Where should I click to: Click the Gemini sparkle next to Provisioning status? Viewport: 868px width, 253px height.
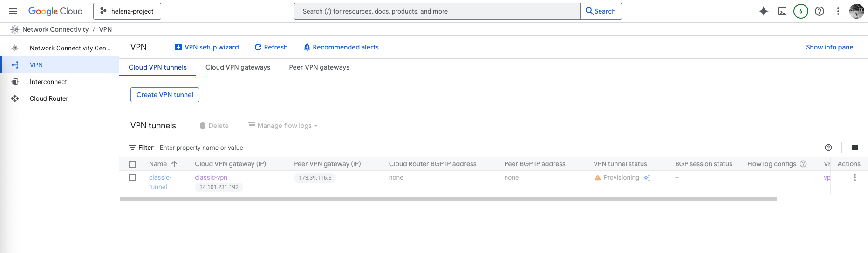pos(647,178)
